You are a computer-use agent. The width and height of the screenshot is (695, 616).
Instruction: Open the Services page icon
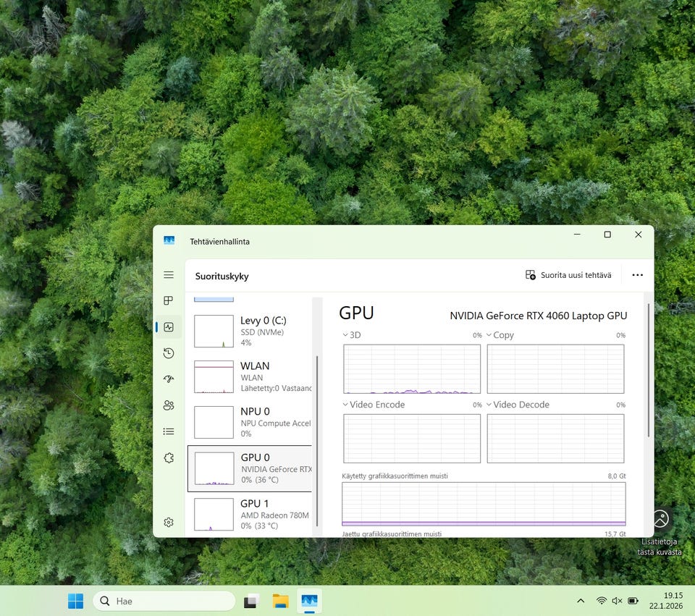coord(169,457)
